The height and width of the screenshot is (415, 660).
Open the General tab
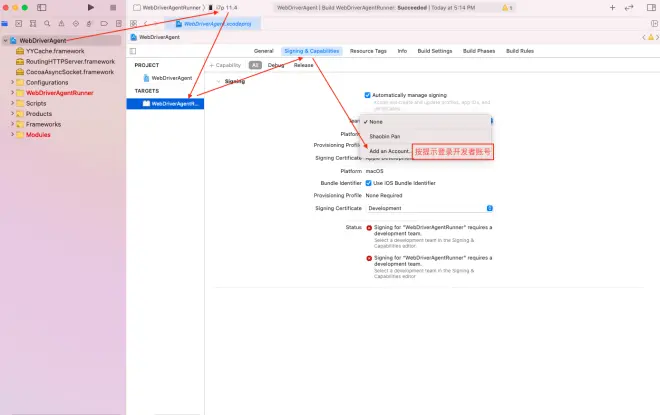263,51
